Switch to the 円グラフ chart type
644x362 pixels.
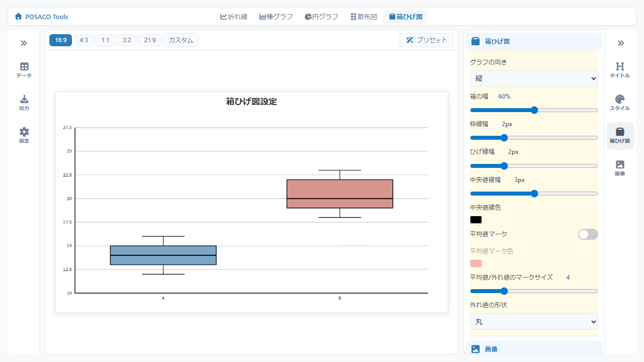click(321, 17)
